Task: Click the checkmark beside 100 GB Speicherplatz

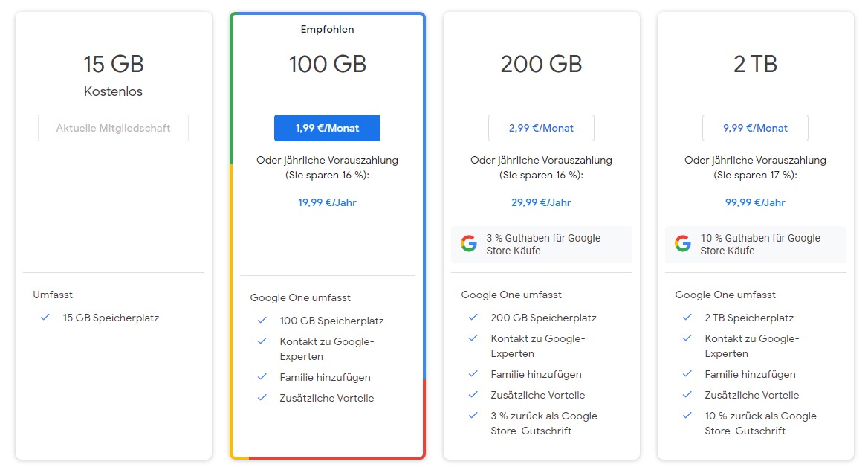Action: pyautogui.click(x=262, y=321)
